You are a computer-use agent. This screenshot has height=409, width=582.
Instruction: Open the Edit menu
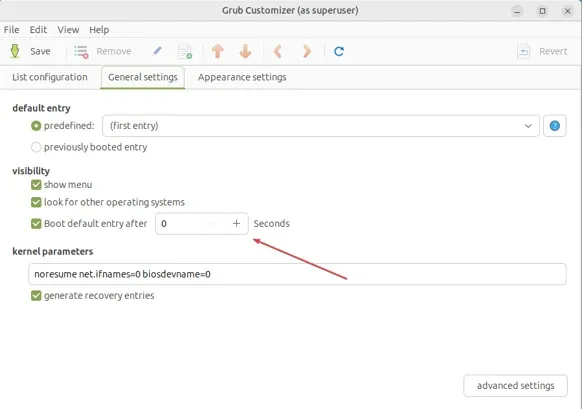(38, 30)
